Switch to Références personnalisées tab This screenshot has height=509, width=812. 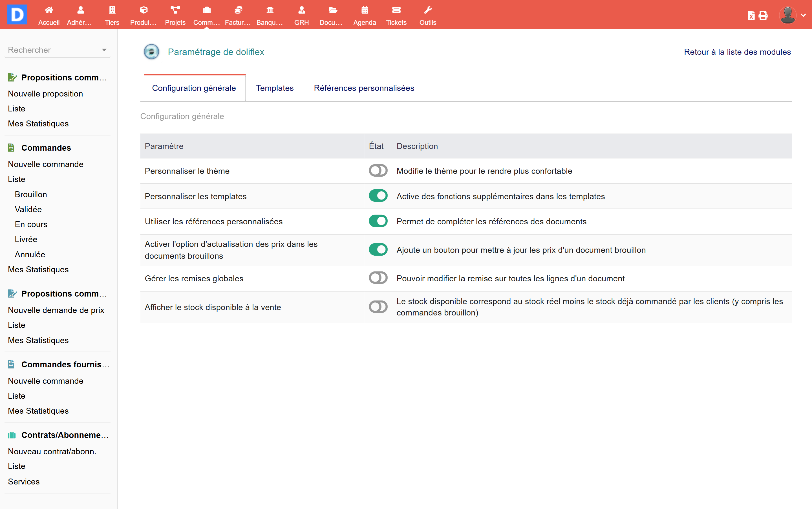[364, 88]
